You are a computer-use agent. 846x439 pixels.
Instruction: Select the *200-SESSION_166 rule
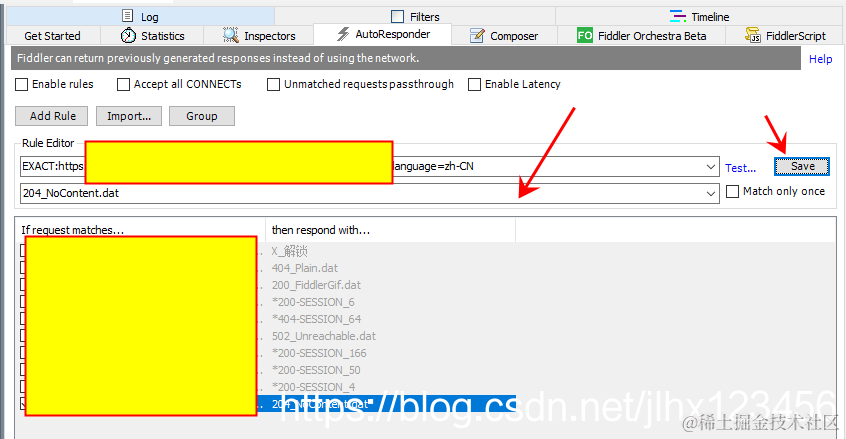[319, 353]
